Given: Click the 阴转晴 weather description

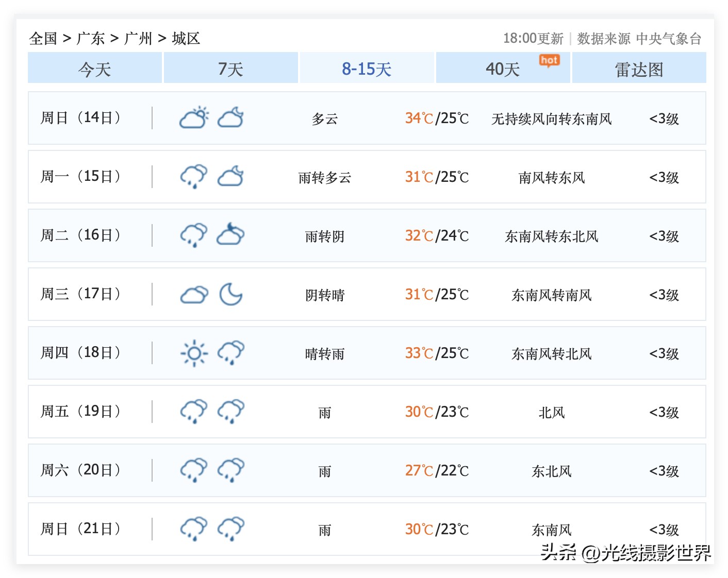Looking at the screenshot, I should tap(325, 295).
